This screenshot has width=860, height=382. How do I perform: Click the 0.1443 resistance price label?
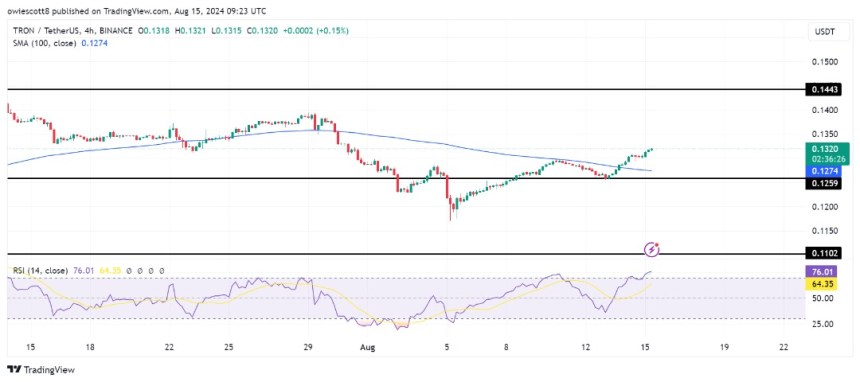coord(822,89)
